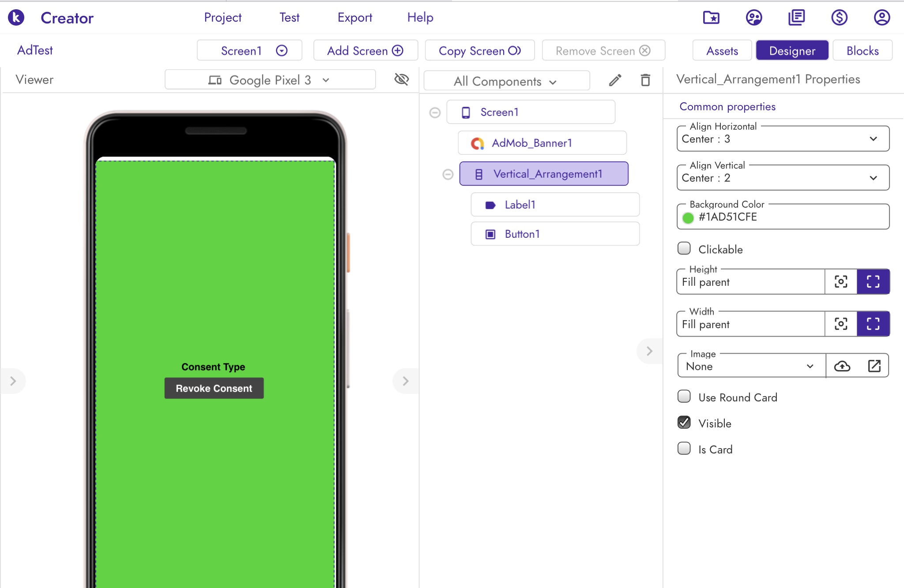Enable the Clickable checkbox

pyautogui.click(x=684, y=249)
